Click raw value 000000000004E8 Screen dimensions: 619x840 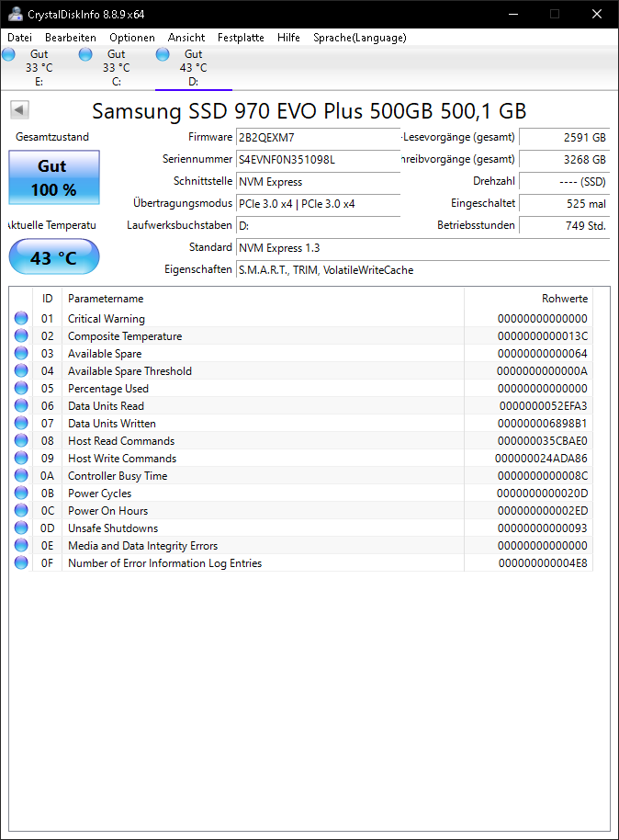[543, 563]
